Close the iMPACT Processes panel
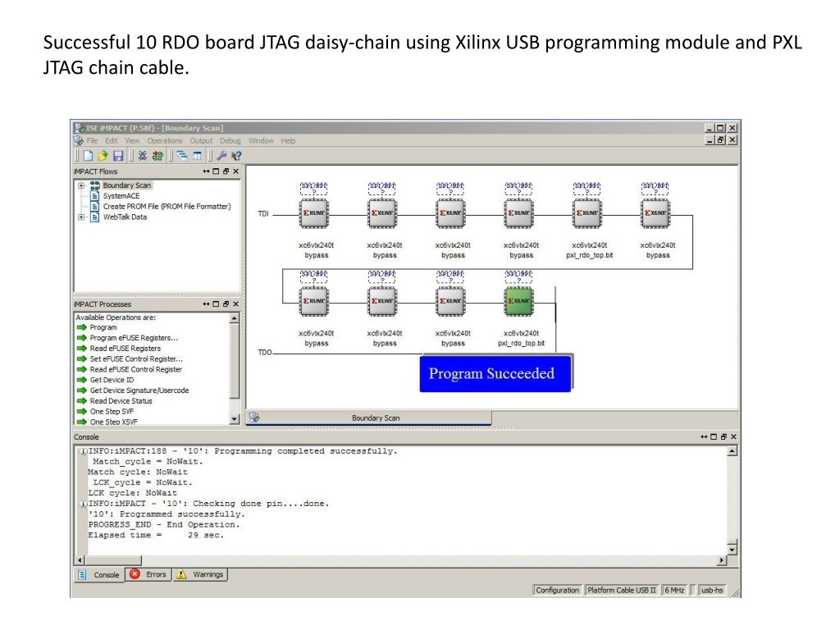The width and height of the screenshot is (840, 630). coord(235,304)
